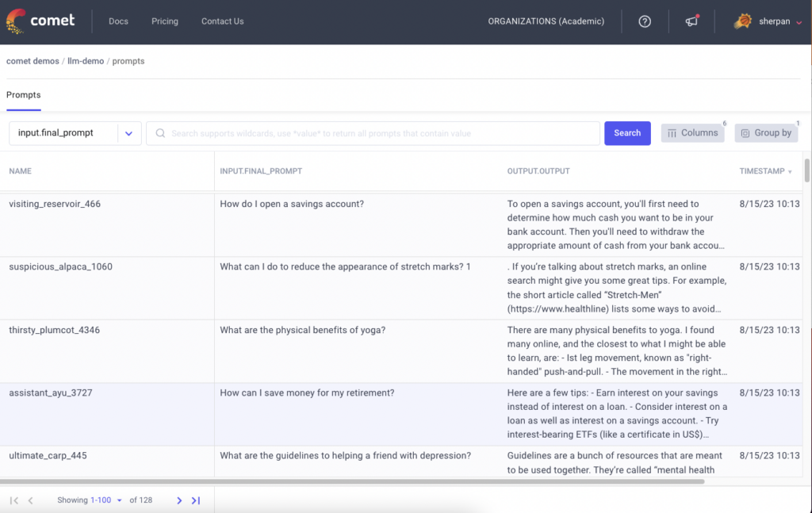Open the Pricing page
The width and height of the screenshot is (812, 513).
point(165,21)
